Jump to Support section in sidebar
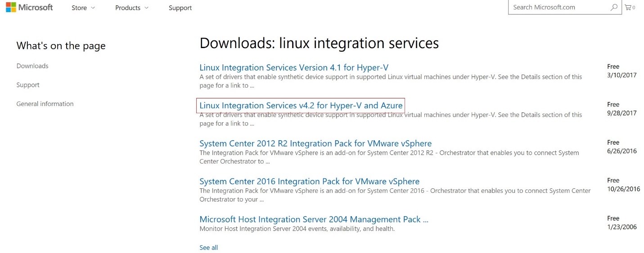 coord(28,85)
